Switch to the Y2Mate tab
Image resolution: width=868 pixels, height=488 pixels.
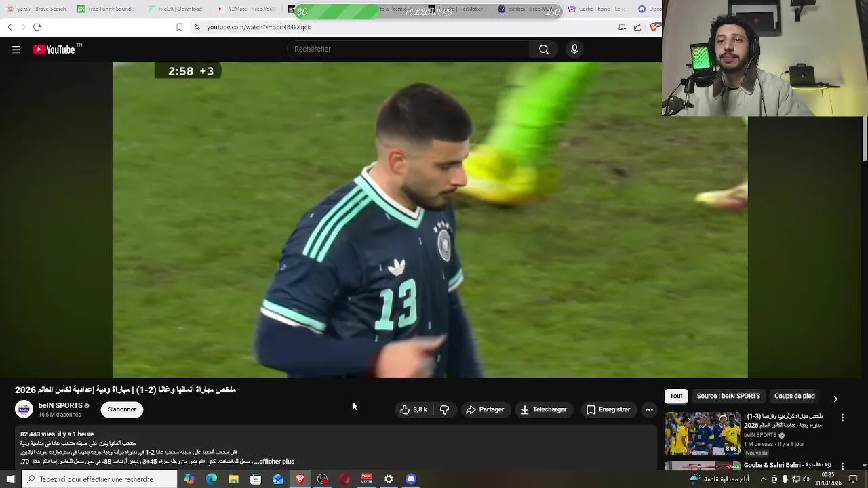[x=248, y=9]
